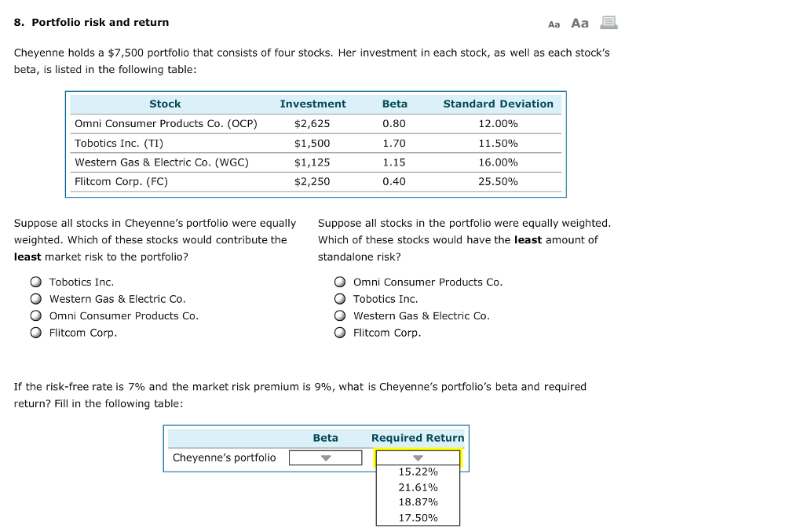
Task: Select Omni Consumer Products Co. for standalone risk
Action: pos(340,282)
